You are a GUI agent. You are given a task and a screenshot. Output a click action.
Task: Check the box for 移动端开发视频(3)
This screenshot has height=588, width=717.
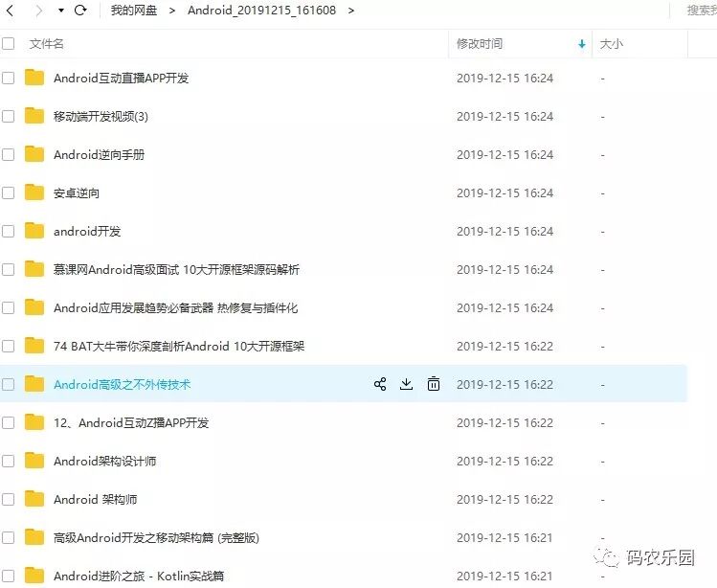click(x=9, y=116)
